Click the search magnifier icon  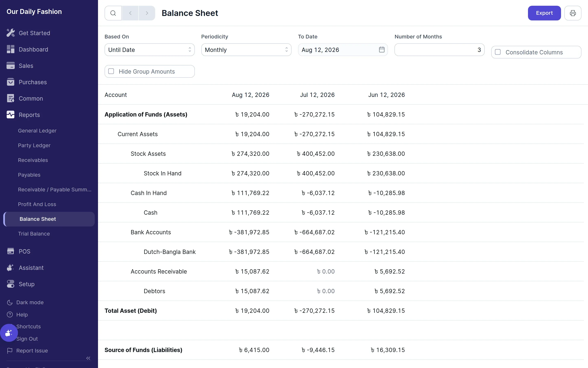(113, 13)
